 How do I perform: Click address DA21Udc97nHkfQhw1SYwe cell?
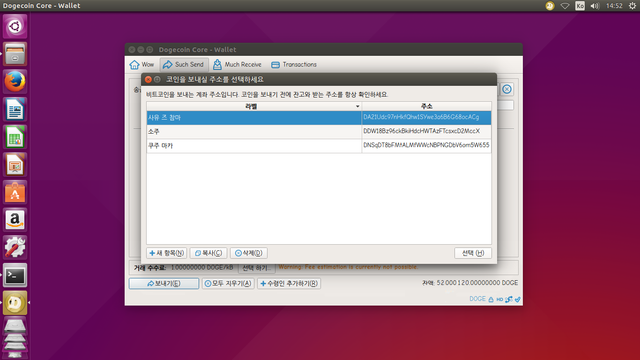point(427,118)
